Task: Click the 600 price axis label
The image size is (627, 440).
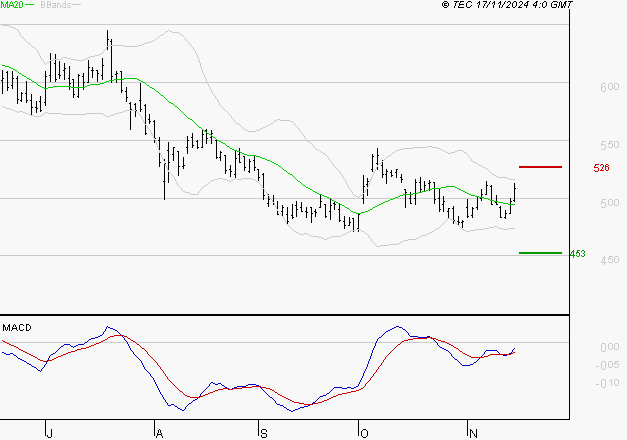Action: (610, 87)
